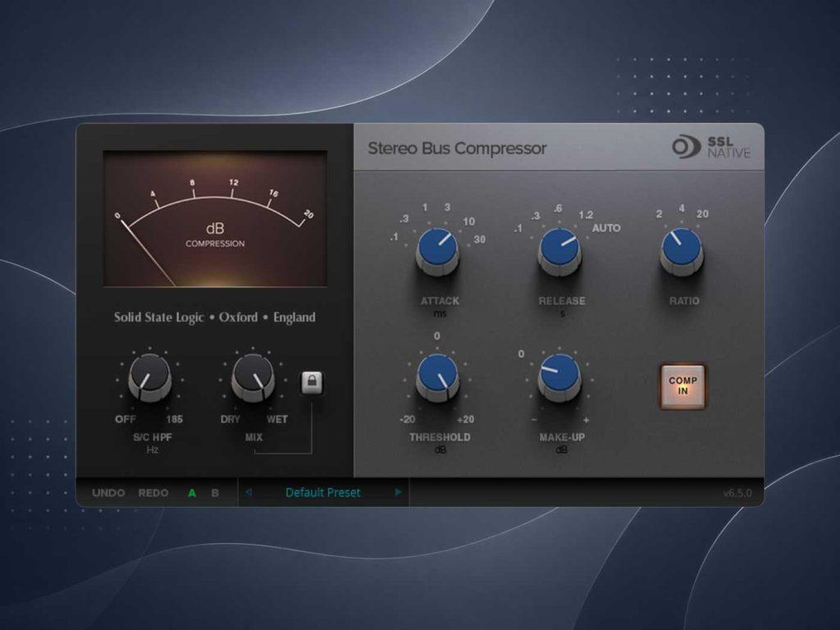840x630 pixels.
Task: Click the Stereo Bus Compressor title
Action: (457, 148)
